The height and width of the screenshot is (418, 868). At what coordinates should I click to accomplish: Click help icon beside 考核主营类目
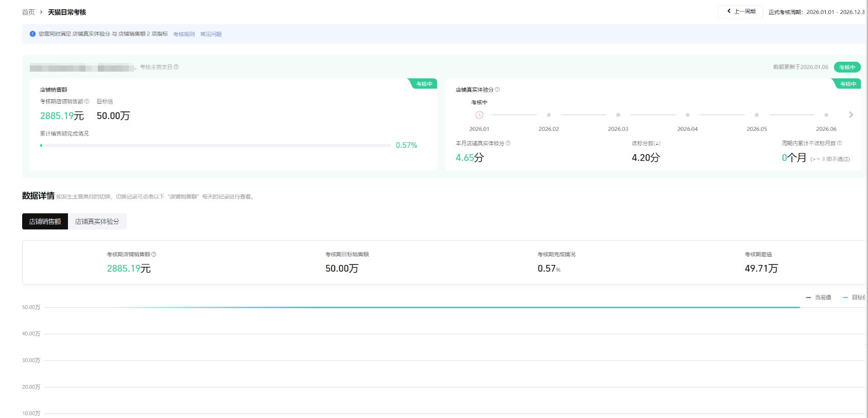tap(176, 67)
